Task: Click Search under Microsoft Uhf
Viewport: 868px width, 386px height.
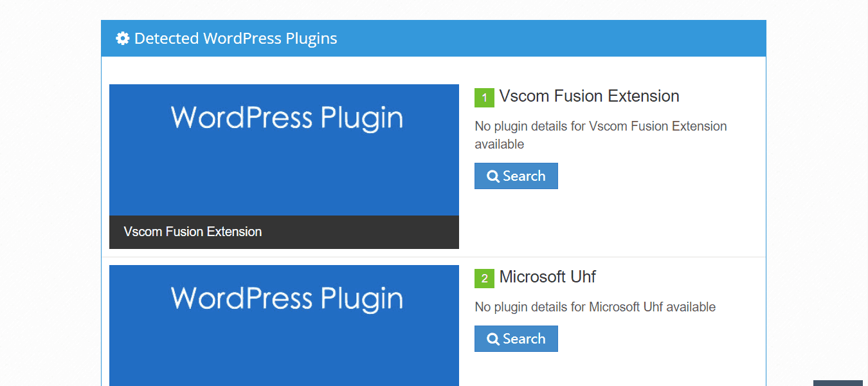Action: [516, 338]
